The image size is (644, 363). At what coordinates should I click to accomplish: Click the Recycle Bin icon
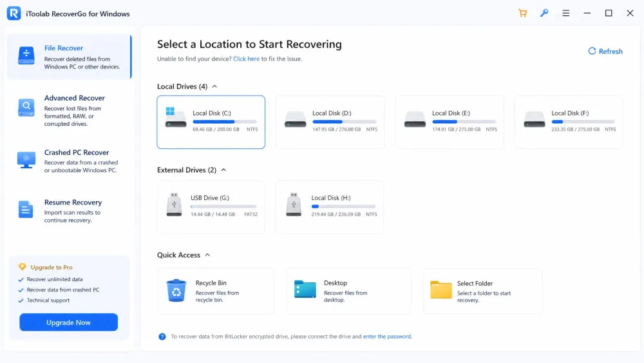point(176,291)
